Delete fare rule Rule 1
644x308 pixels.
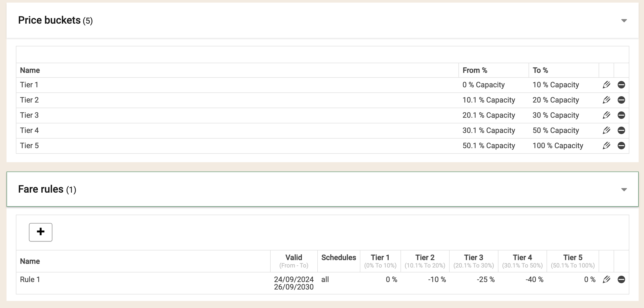pos(621,279)
